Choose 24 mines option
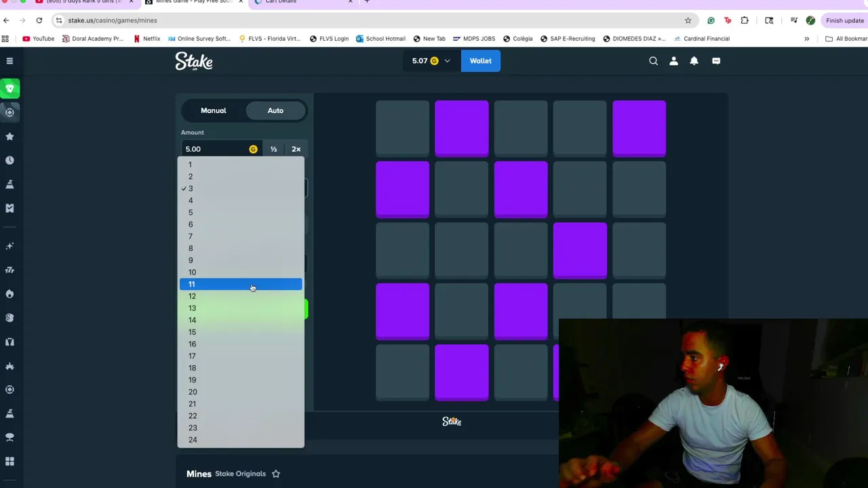This screenshot has height=488, width=868. (241, 440)
